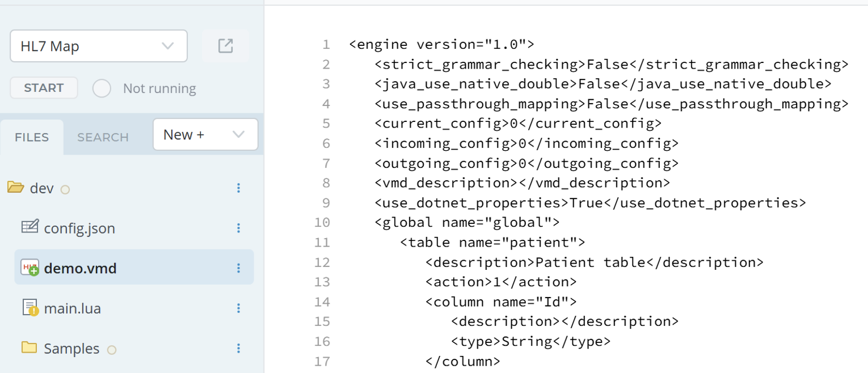Open the main.lua three-dot menu
868x373 pixels.
pyautogui.click(x=239, y=308)
